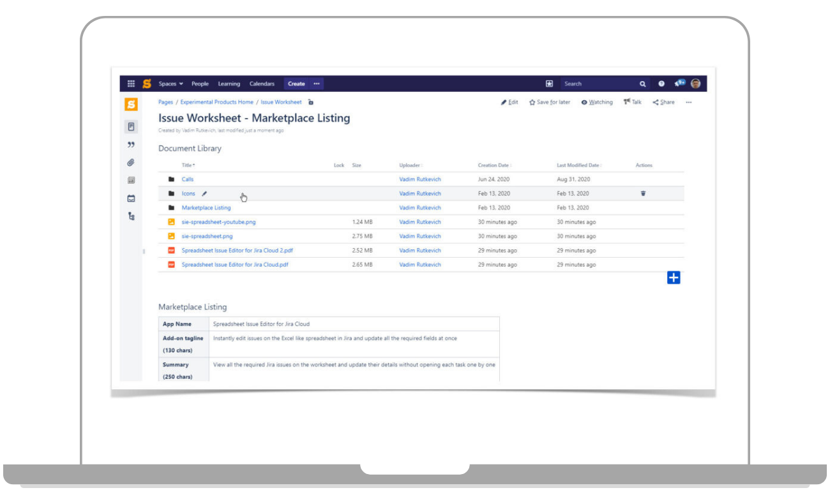
Task: Save this page for later
Action: point(549,102)
